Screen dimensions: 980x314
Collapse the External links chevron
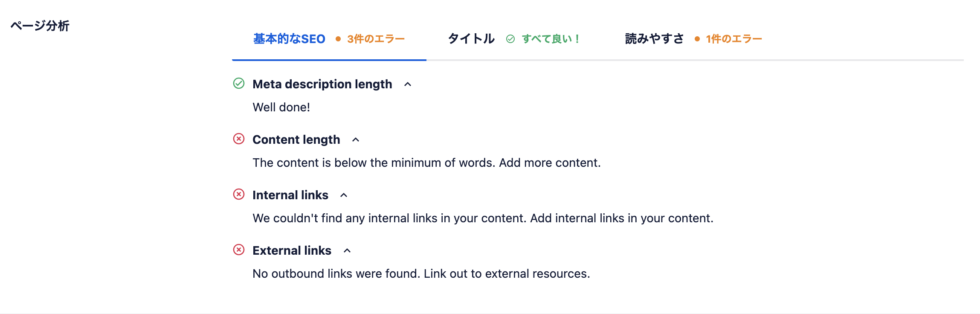pos(347,251)
